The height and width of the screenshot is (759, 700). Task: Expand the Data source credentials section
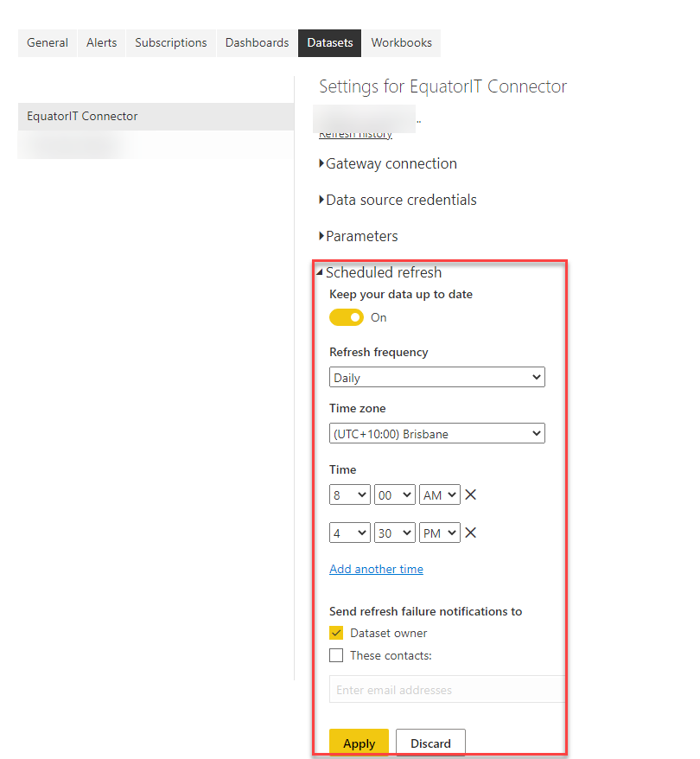[x=401, y=200]
